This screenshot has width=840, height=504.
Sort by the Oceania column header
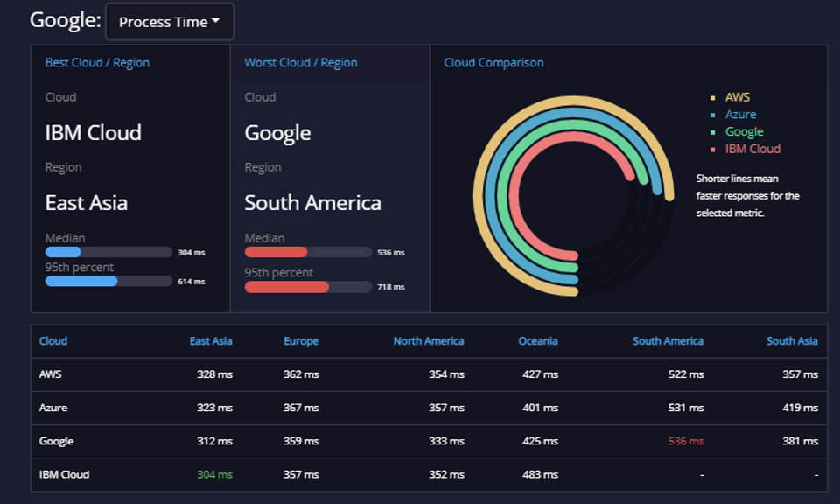coord(538,341)
